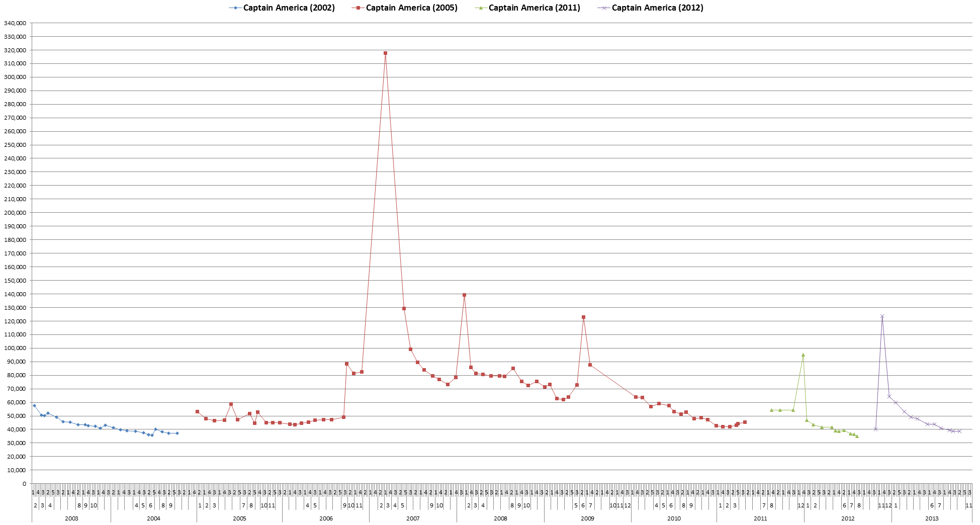Select the first blue data point of 2003
The height and width of the screenshot is (525, 980).
(x=34, y=405)
